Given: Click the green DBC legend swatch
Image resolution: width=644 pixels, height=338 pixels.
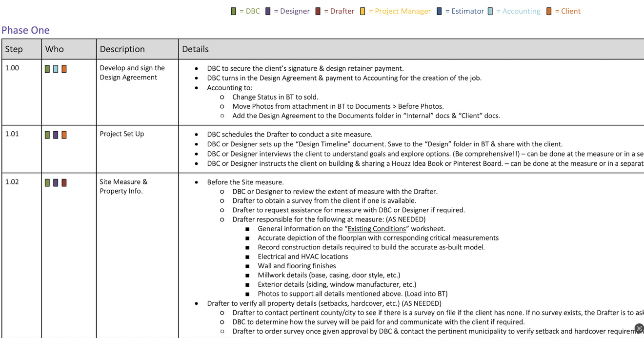Looking at the screenshot, I should pyautogui.click(x=233, y=11).
